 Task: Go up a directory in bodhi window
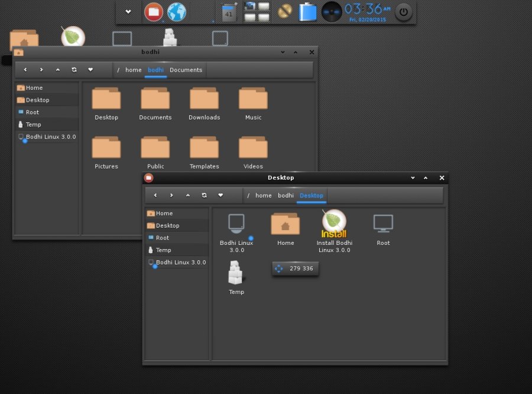pyautogui.click(x=58, y=70)
